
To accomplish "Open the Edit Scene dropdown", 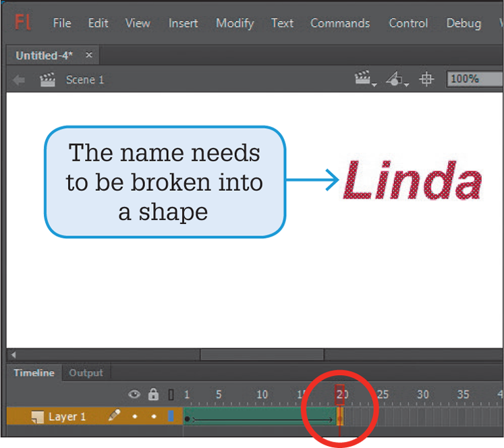I will coord(365,79).
